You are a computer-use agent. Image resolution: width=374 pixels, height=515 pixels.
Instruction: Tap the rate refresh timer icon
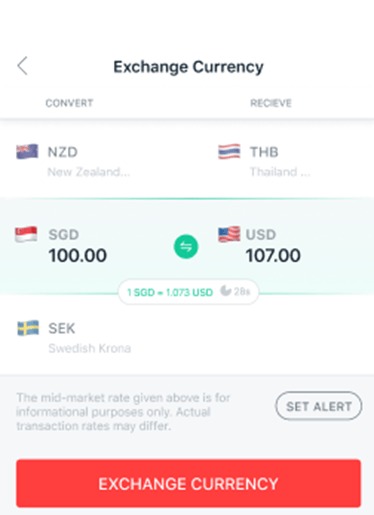point(225,291)
